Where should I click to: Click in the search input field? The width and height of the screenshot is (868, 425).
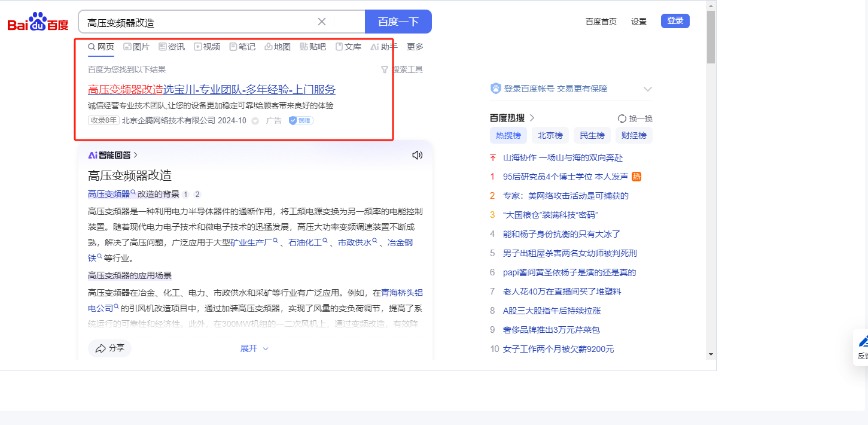(197, 22)
